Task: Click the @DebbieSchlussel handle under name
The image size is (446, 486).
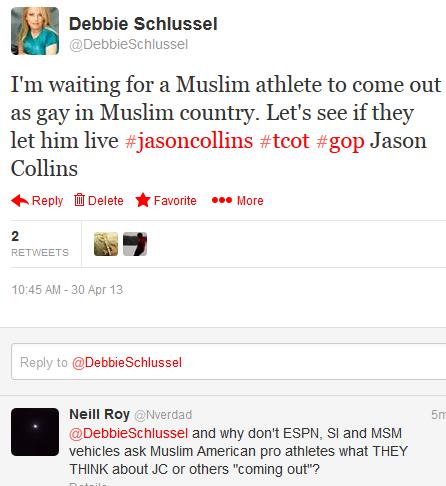Action: pyautogui.click(x=129, y=45)
